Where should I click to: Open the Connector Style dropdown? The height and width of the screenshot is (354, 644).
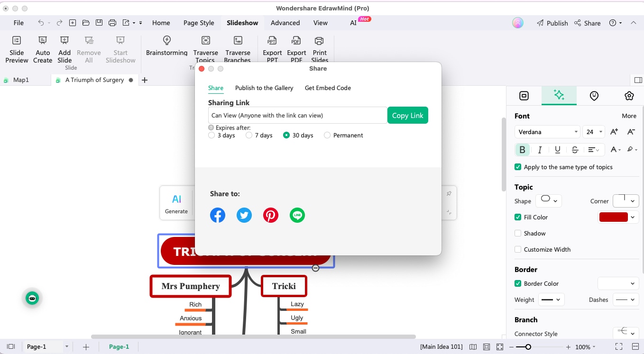626,333
